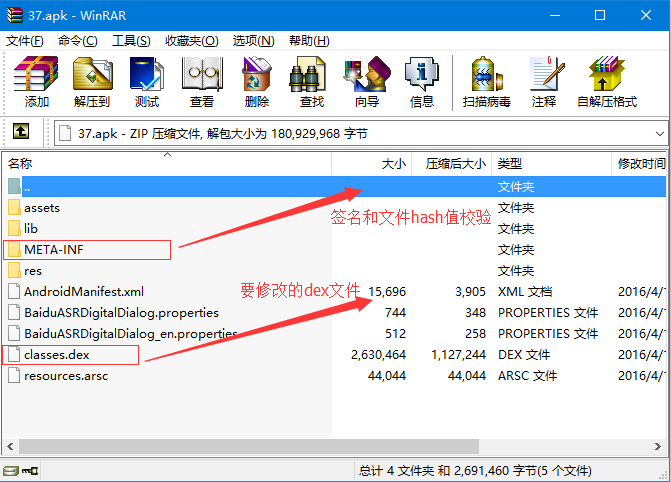Screen dimensions: 671x482
Task: Select the lib folder icon
Action: (x=14, y=229)
